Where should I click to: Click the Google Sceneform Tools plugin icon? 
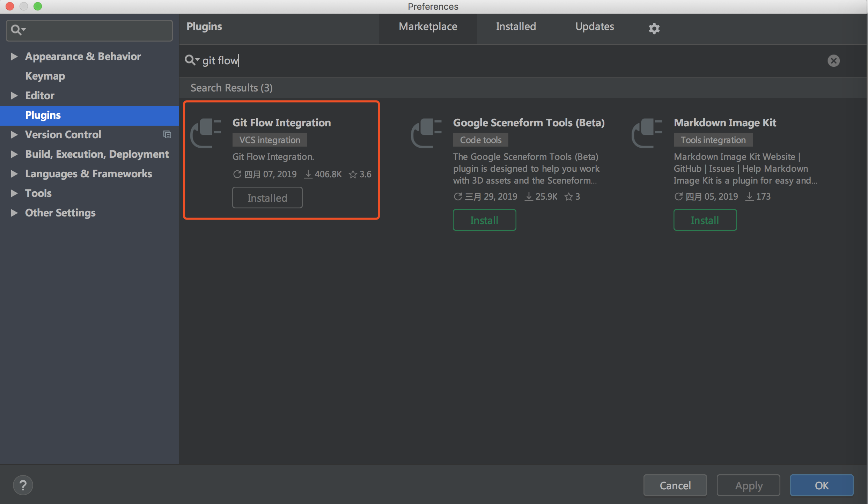(426, 133)
